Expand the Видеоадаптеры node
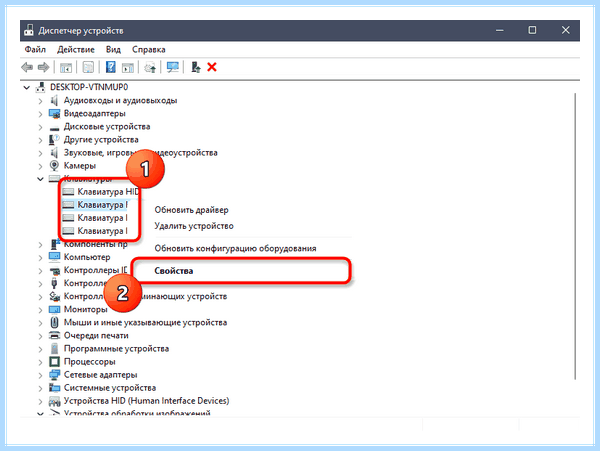 coord(40,114)
